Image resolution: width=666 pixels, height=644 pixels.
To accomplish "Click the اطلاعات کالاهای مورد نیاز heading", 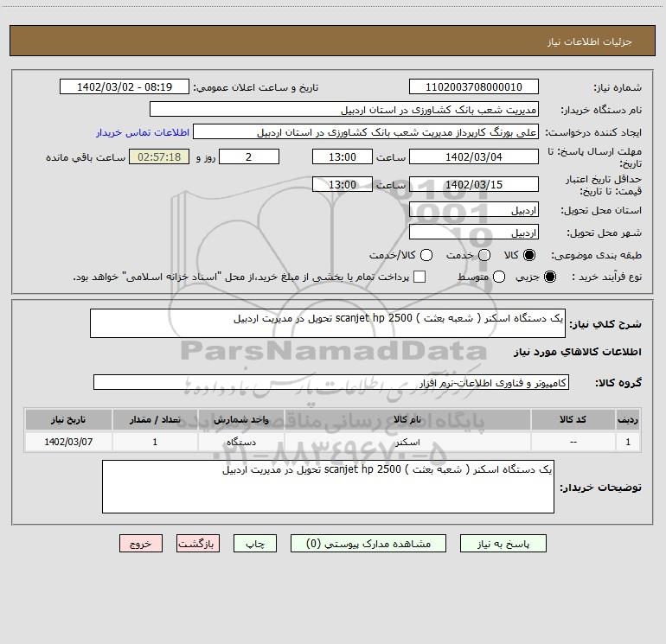I will click(x=578, y=352).
